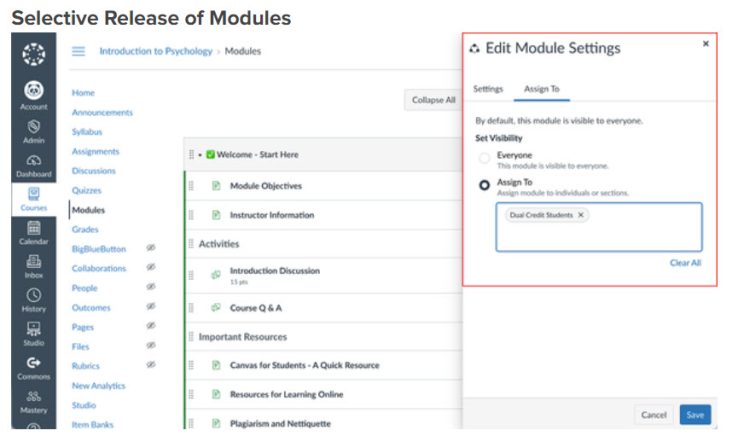Remove the Dual Credit Students tag
This screenshot has width=744, height=442.
581,215
